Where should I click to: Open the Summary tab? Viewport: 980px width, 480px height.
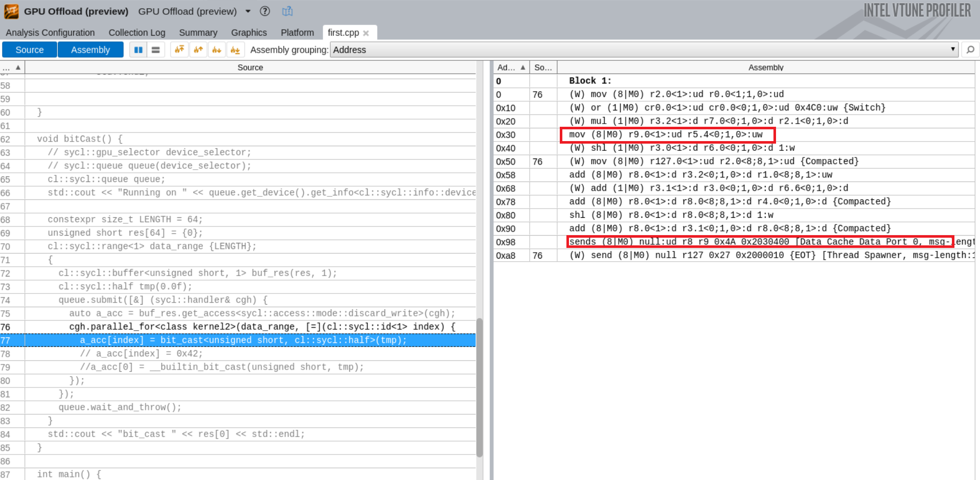coord(198,33)
